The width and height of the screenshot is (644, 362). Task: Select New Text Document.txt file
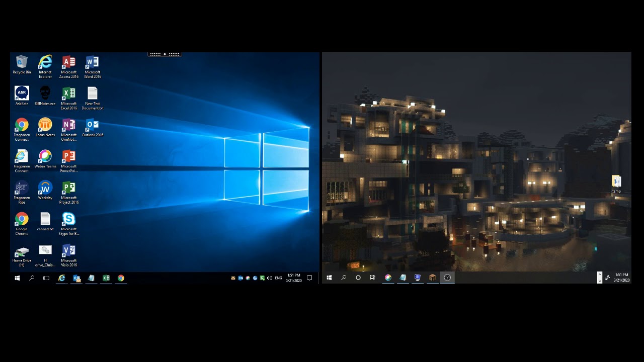(93, 98)
